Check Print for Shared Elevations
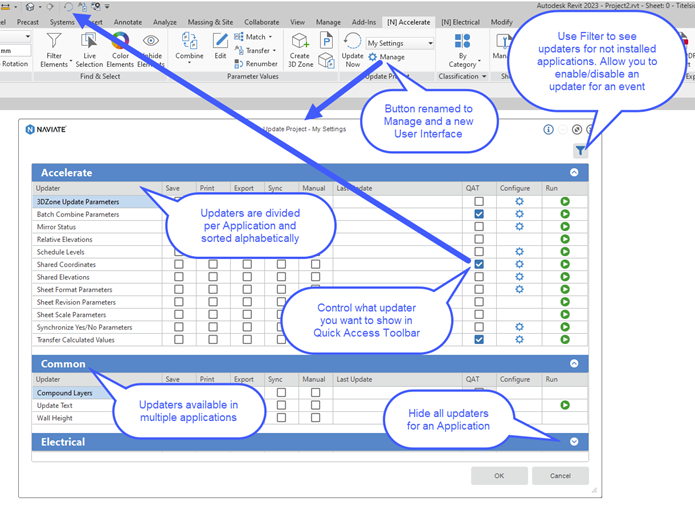This screenshot has height=506, width=695. point(213,277)
